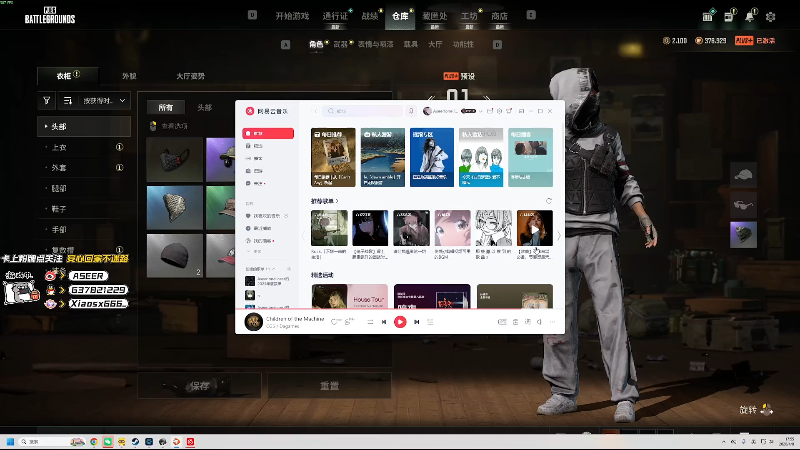Show next recommended playlists with the right arrow
800x450 pixels.
[559, 235]
